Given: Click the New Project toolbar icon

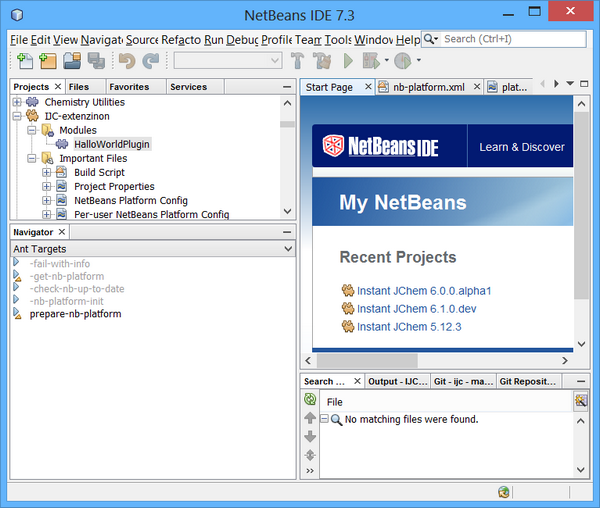Looking at the screenshot, I should (x=47, y=61).
